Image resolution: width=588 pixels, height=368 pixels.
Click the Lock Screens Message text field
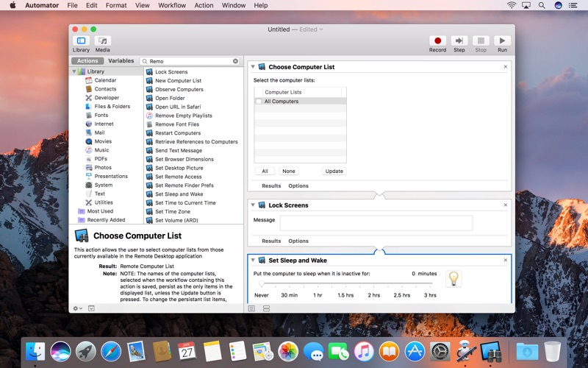click(x=376, y=223)
